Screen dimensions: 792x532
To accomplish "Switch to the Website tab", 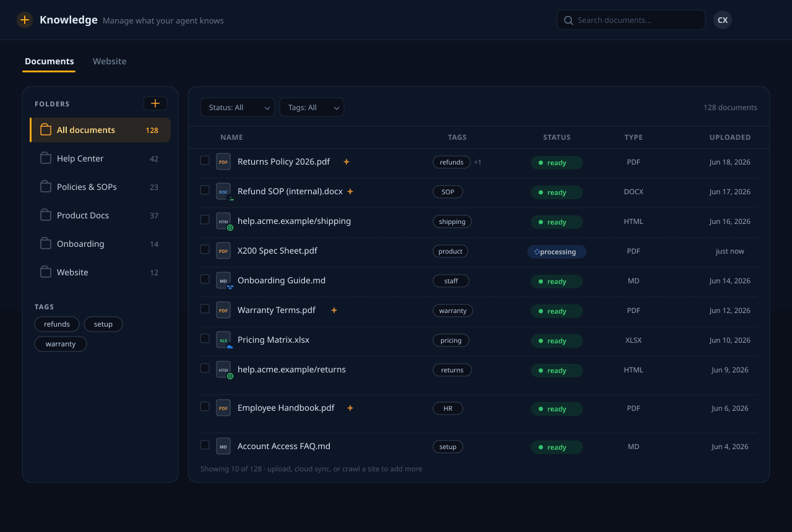I will [110, 61].
